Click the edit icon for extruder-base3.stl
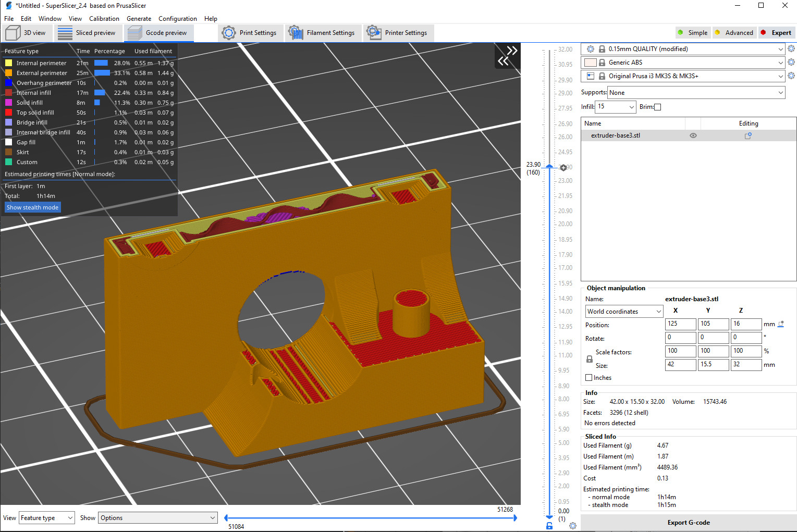This screenshot has height=532, width=797. 748,135
